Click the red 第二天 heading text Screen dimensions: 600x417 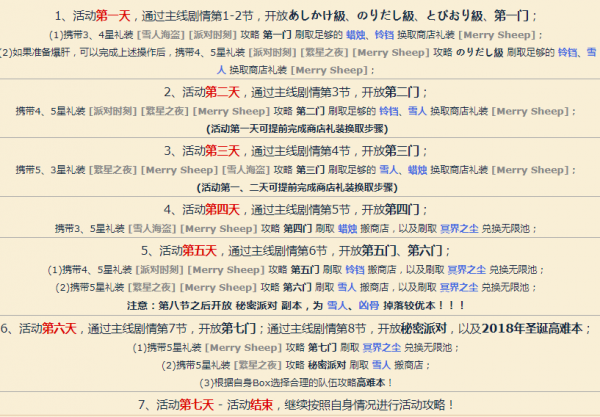(222, 92)
